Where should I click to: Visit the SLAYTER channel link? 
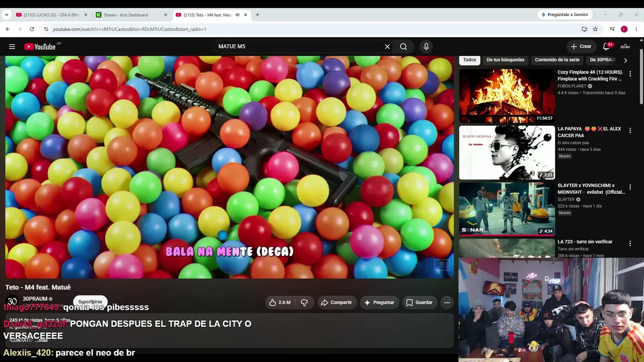566,200
